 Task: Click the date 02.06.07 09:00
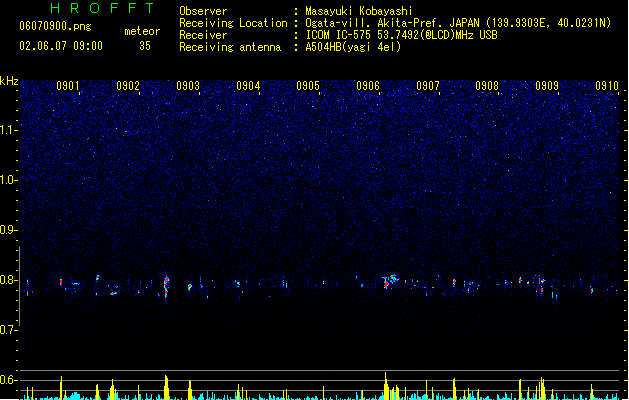(x=61, y=46)
